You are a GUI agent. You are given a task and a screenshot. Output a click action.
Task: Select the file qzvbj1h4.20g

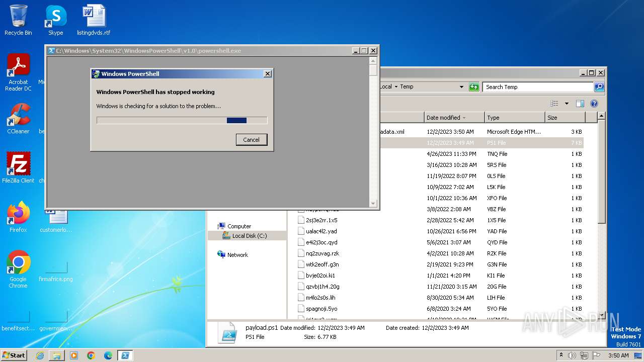(323, 287)
